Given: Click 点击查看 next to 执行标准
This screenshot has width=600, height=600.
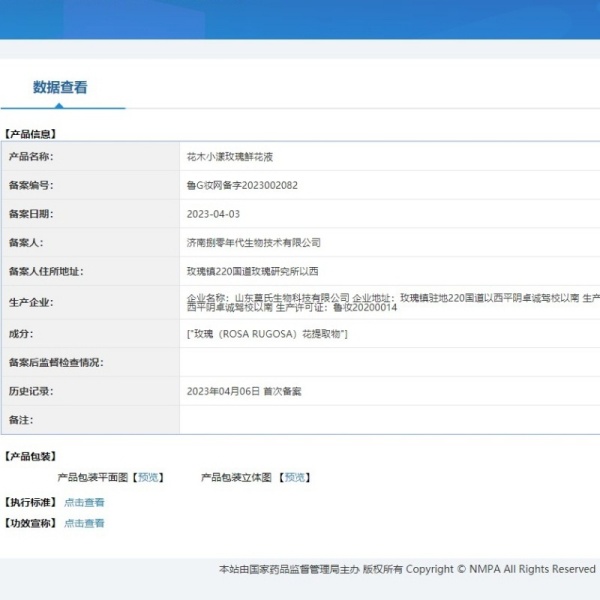Looking at the screenshot, I should (84, 502).
